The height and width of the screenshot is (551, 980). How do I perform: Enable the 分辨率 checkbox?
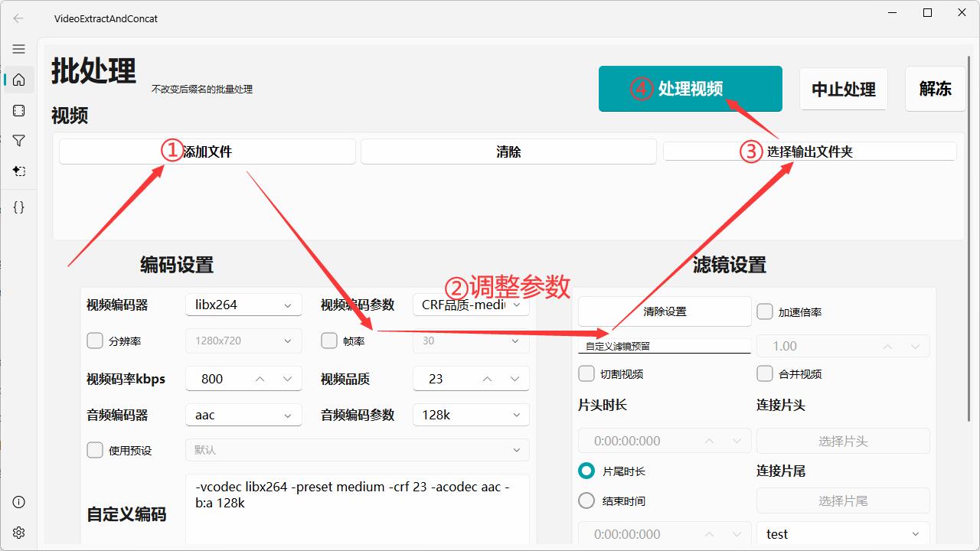tap(95, 341)
